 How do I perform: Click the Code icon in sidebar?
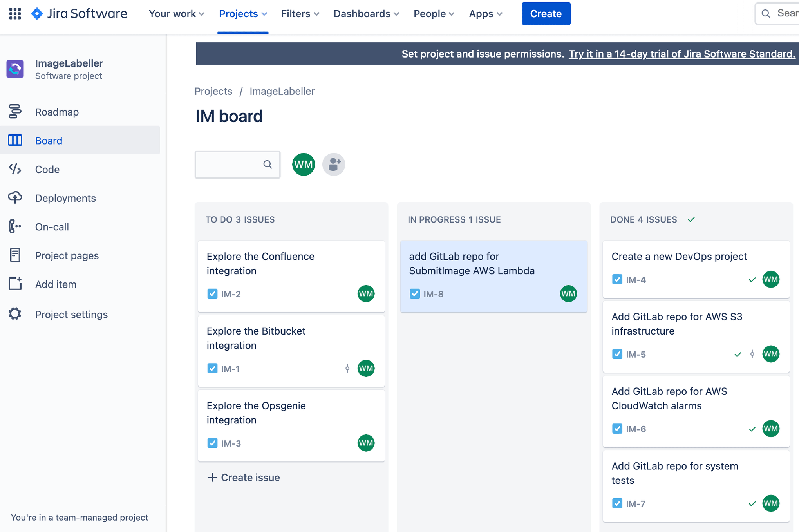[x=14, y=168]
